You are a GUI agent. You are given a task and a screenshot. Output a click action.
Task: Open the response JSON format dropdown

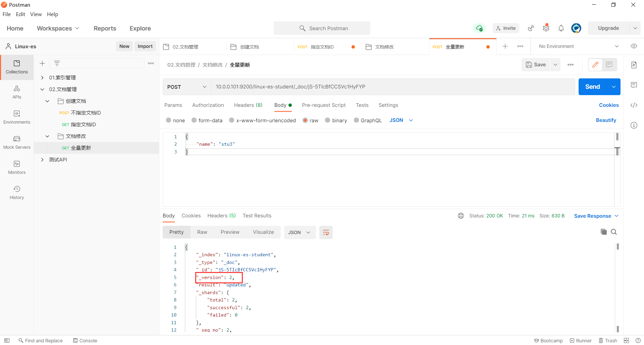300,232
